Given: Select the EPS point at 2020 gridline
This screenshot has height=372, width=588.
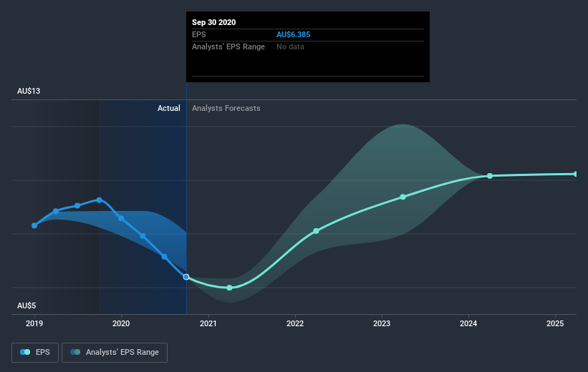Looking at the screenshot, I should tap(121, 218).
